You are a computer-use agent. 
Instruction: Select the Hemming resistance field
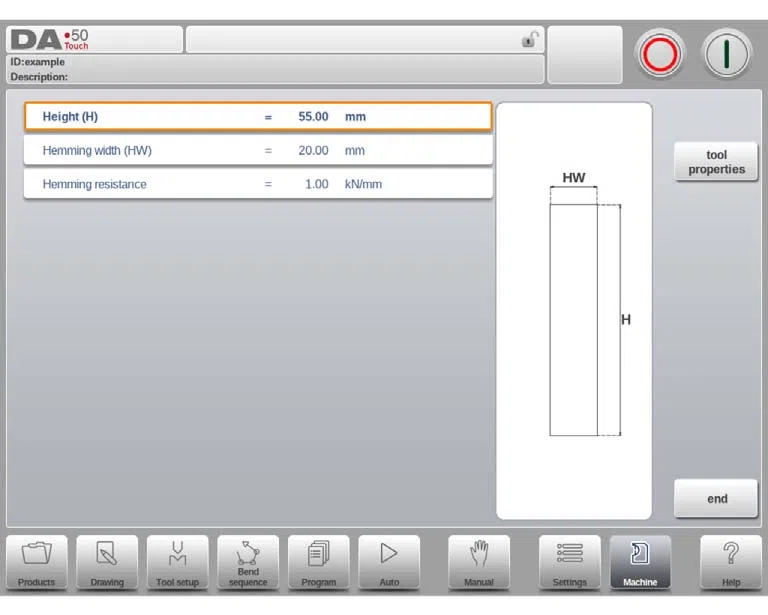[258, 184]
